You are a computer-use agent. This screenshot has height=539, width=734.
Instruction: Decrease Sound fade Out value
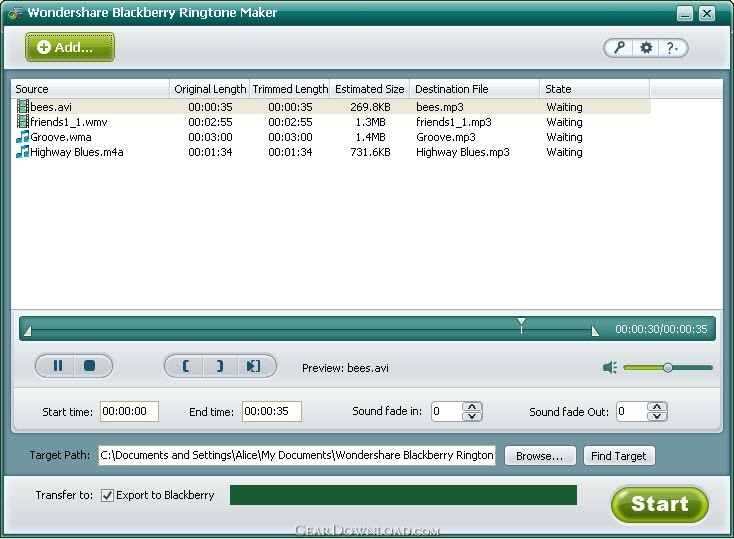[x=657, y=416]
